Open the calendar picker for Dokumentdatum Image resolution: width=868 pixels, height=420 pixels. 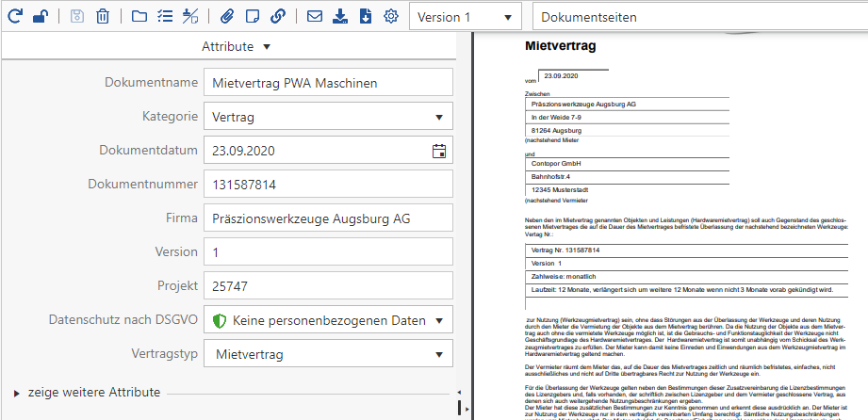[x=439, y=151]
